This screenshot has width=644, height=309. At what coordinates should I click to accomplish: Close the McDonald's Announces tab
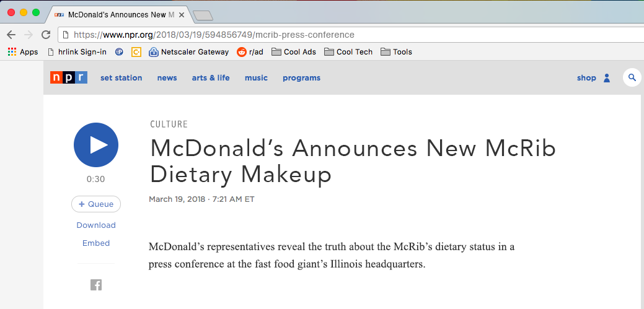point(182,15)
